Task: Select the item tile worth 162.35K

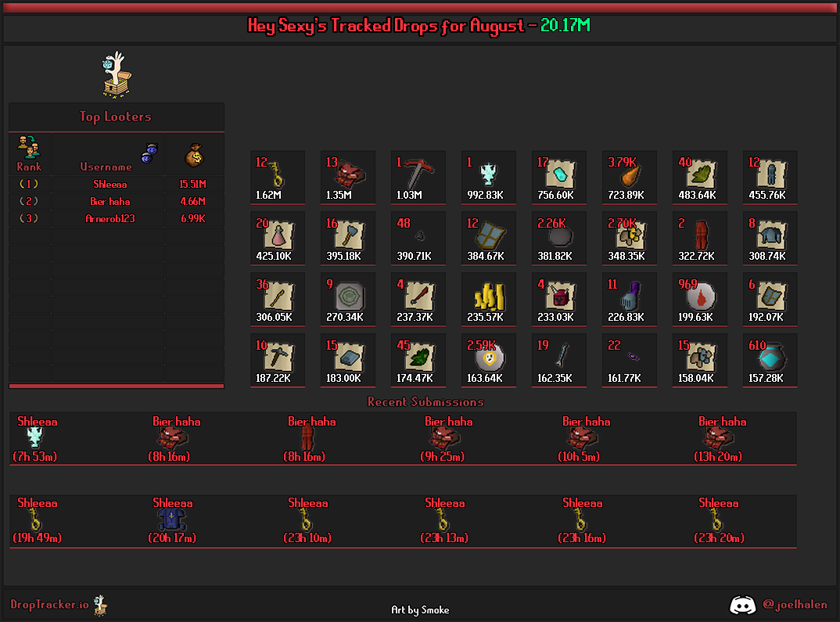Action: pos(559,361)
